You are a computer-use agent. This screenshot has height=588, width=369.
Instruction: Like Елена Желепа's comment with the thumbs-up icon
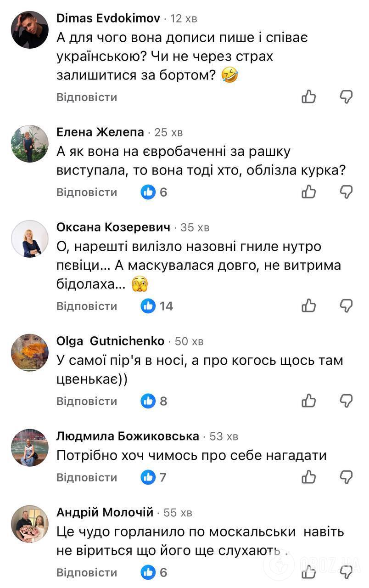point(309,192)
